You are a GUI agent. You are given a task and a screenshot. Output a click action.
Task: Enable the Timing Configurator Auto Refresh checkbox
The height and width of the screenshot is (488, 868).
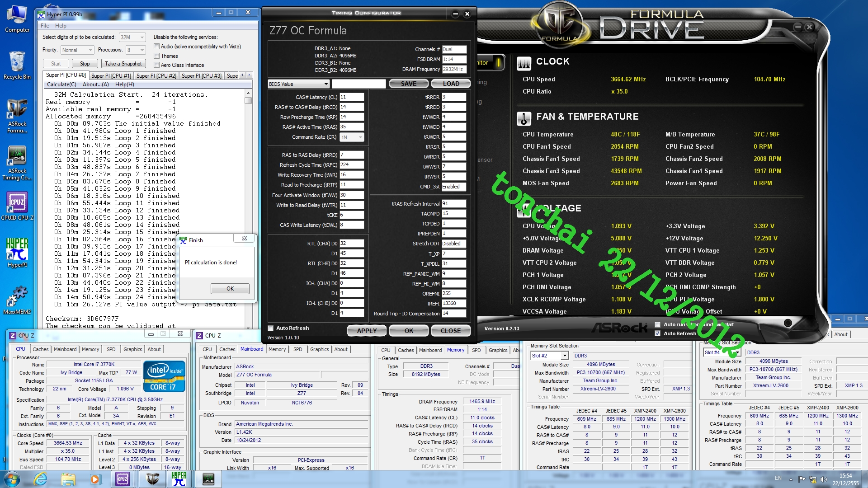(271, 328)
